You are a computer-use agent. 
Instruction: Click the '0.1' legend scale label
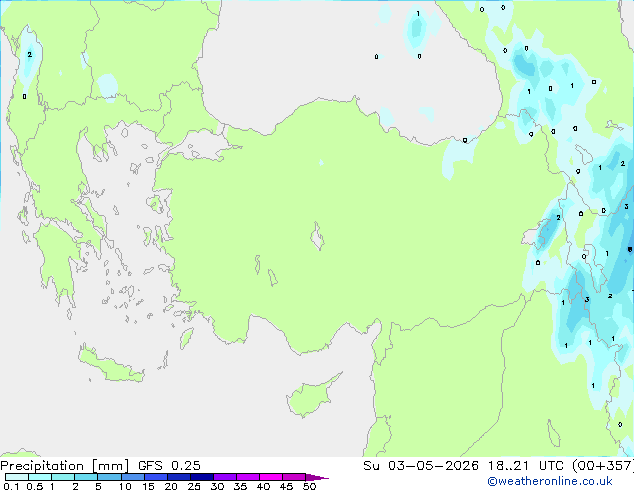[x=11, y=486]
